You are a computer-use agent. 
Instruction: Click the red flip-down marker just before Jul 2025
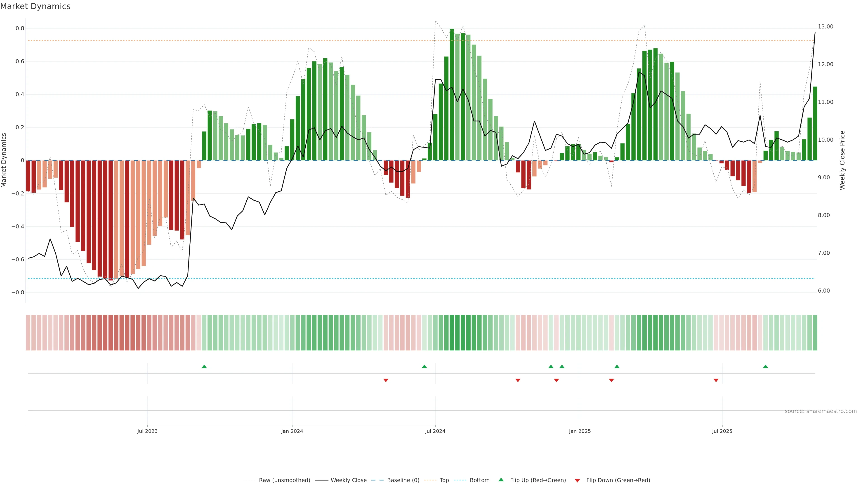tap(716, 380)
